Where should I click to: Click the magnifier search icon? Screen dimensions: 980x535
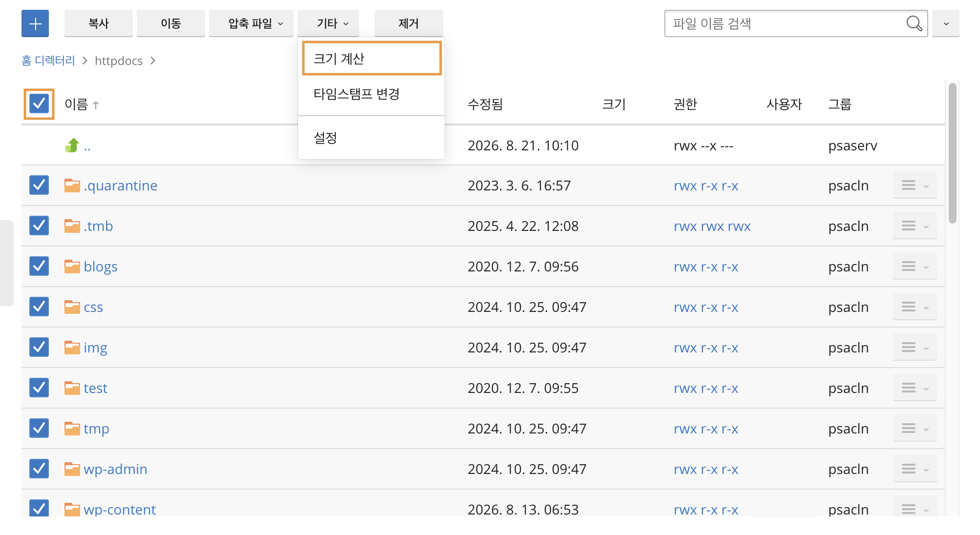point(914,23)
